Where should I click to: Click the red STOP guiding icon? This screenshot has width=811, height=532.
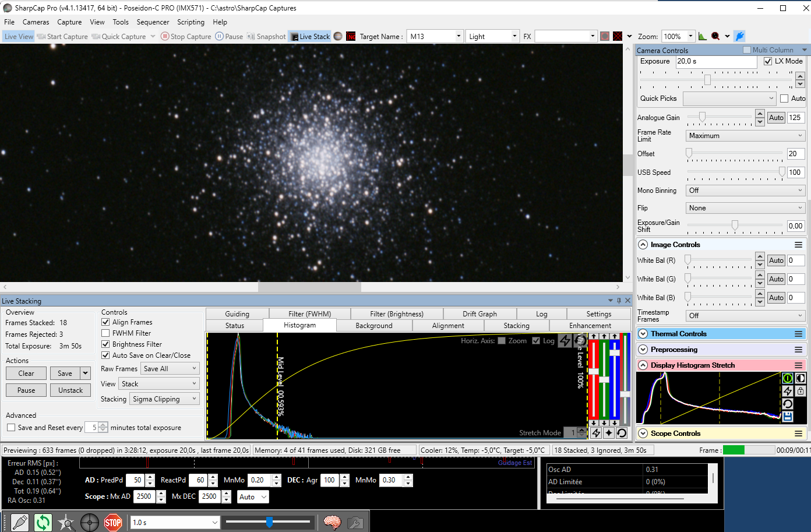point(112,522)
